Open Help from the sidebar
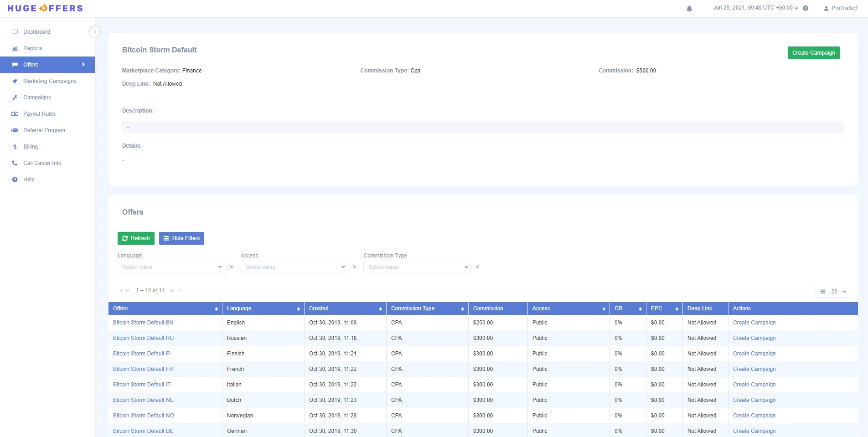The image size is (868, 437). pyautogui.click(x=29, y=180)
